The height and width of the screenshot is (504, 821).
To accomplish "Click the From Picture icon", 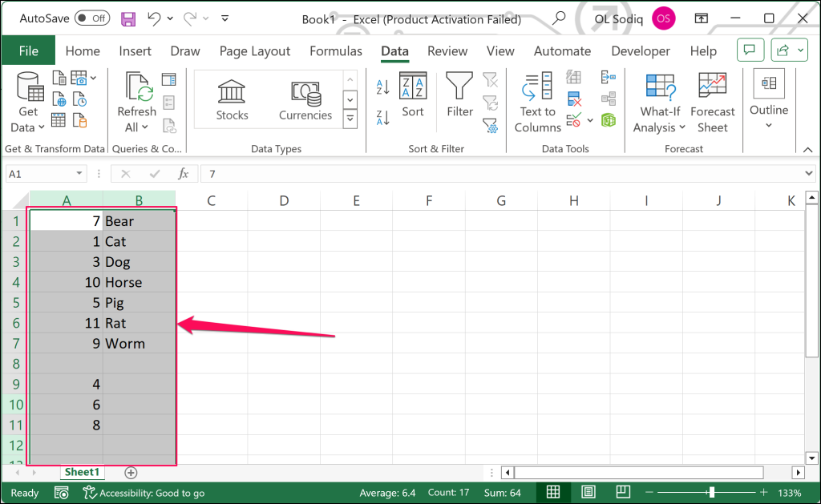I will pyautogui.click(x=79, y=79).
